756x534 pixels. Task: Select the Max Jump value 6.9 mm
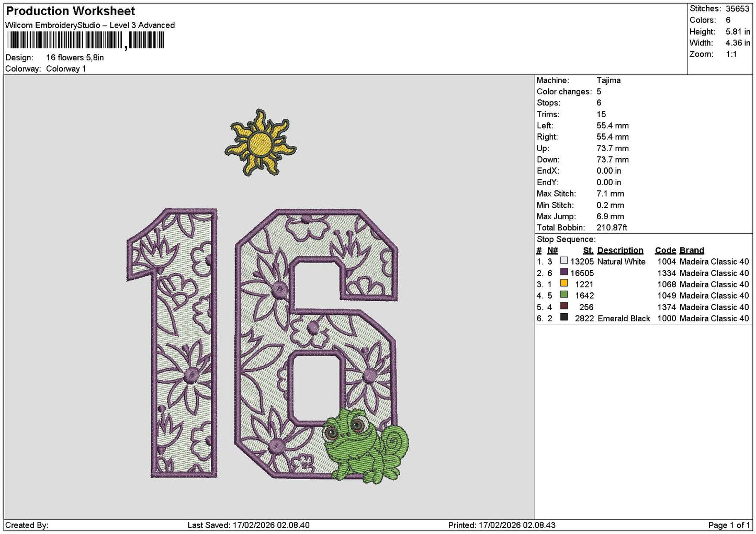click(611, 217)
